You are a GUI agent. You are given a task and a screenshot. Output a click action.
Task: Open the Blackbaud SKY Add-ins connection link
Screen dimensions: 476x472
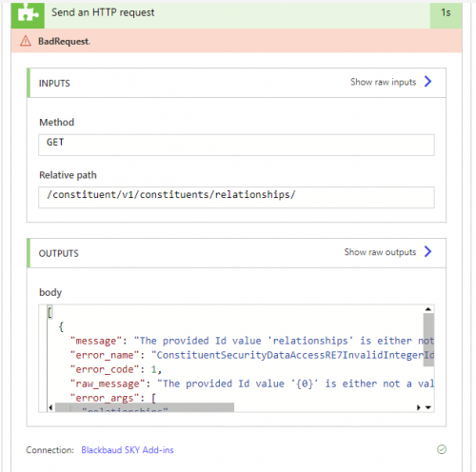pyautogui.click(x=128, y=450)
